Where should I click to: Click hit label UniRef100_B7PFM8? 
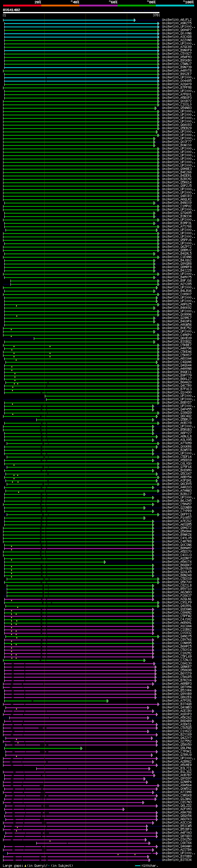(x=177, y=88)
